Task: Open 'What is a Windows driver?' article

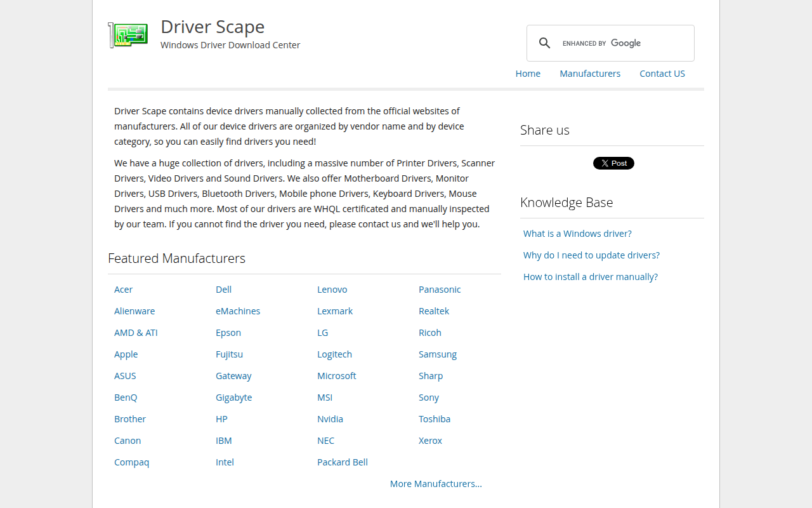Action: tap(577, 234)
